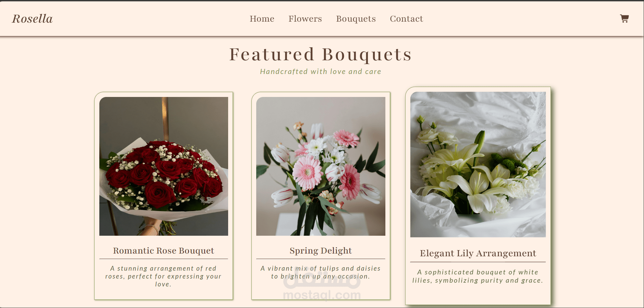
Task: Navigate to Bouquets in the navbar
Action: pos(356,19)
